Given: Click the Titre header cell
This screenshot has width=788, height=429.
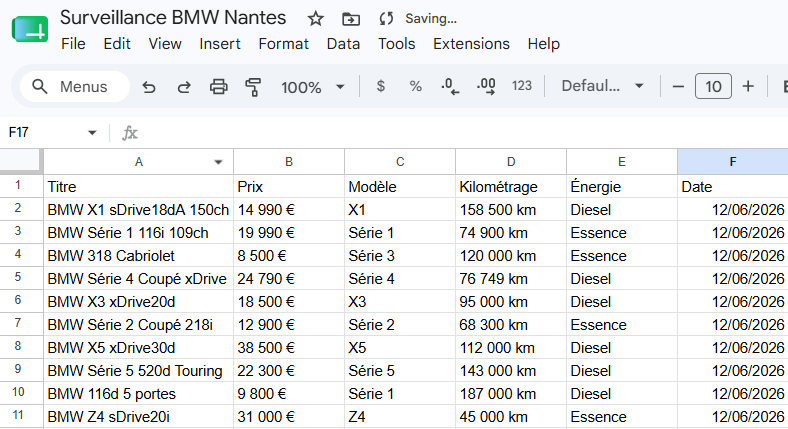Looking at the screenshot, I should [139, 186].
